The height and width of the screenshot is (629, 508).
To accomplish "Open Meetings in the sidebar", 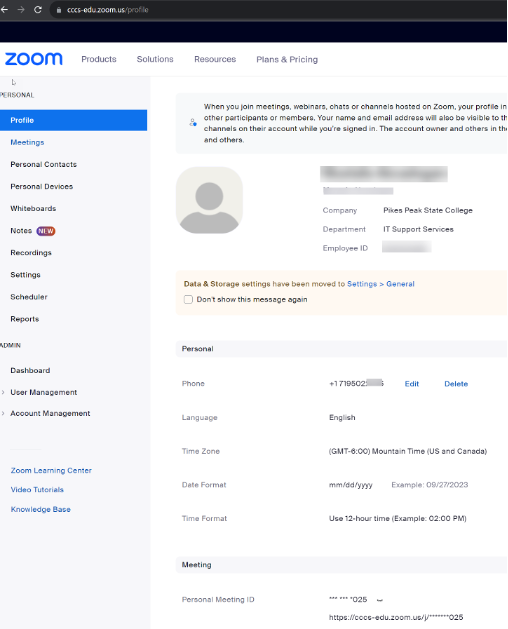I will pyautogui.click(x=27, y=142).
